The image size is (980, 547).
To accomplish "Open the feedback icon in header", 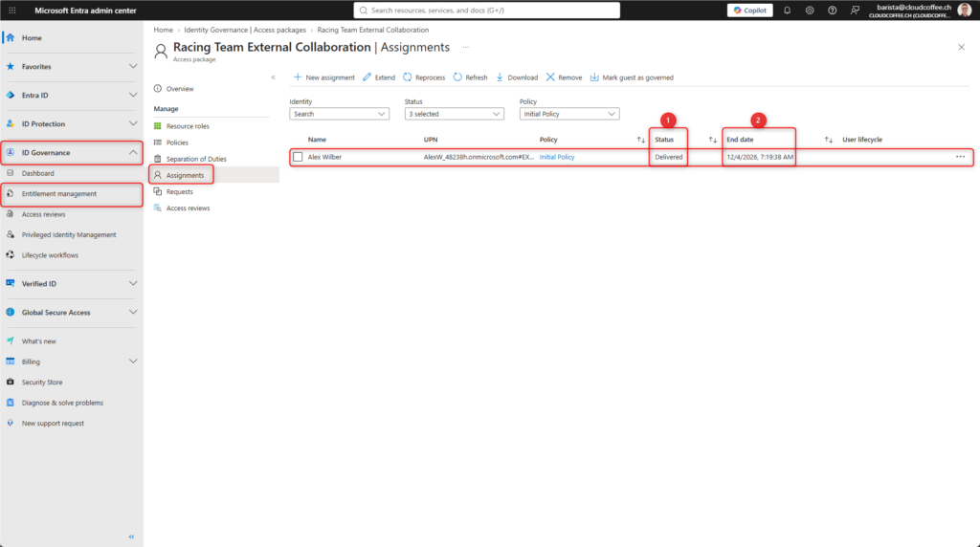I will coord(855,10).
